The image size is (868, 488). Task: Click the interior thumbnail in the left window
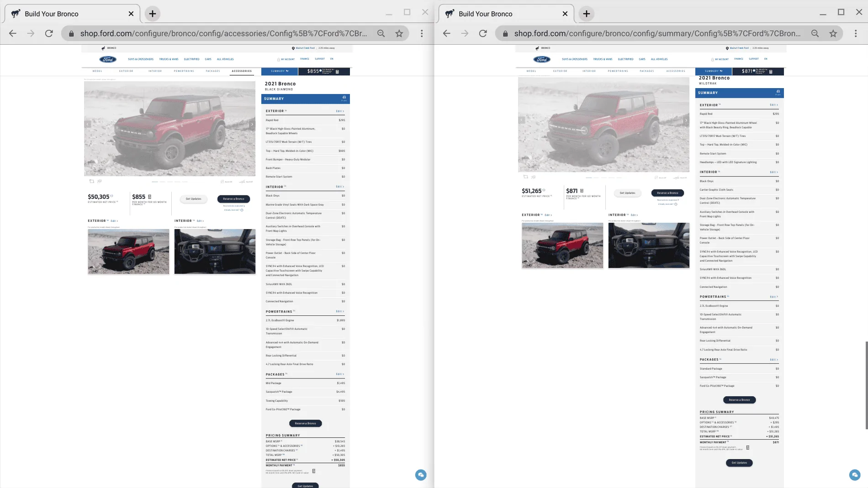tap(215, 252)
